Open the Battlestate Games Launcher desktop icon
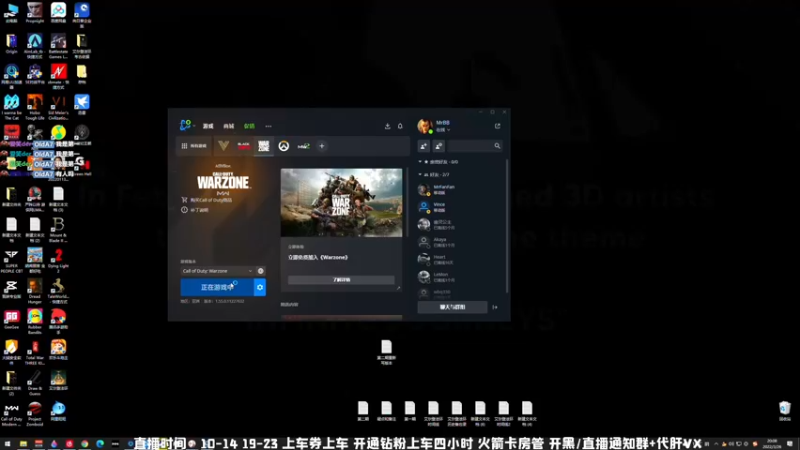 click(58, 46)
